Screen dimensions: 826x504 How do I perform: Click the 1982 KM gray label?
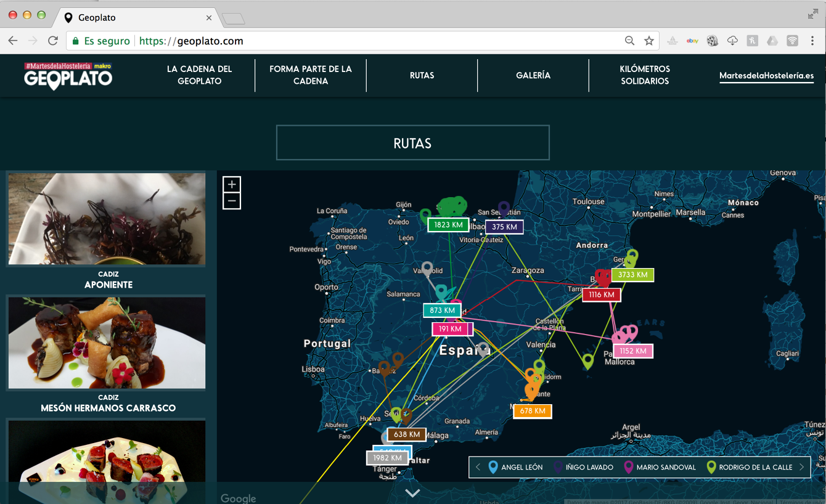point(386,458)
